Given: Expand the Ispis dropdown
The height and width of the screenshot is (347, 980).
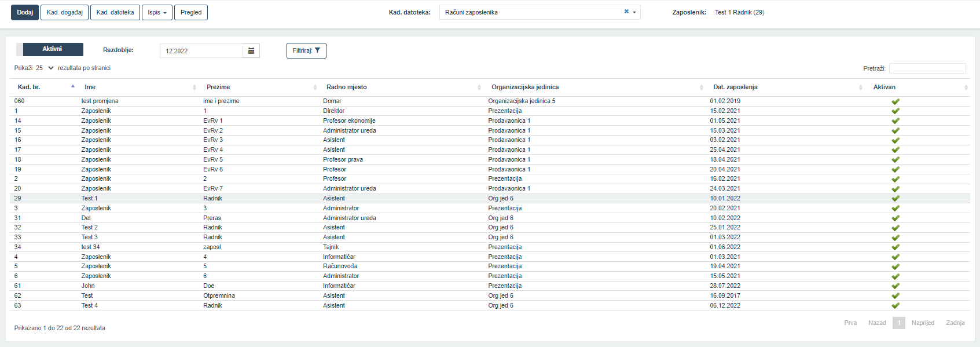Looking at the screenshot, I should [157, 12].
